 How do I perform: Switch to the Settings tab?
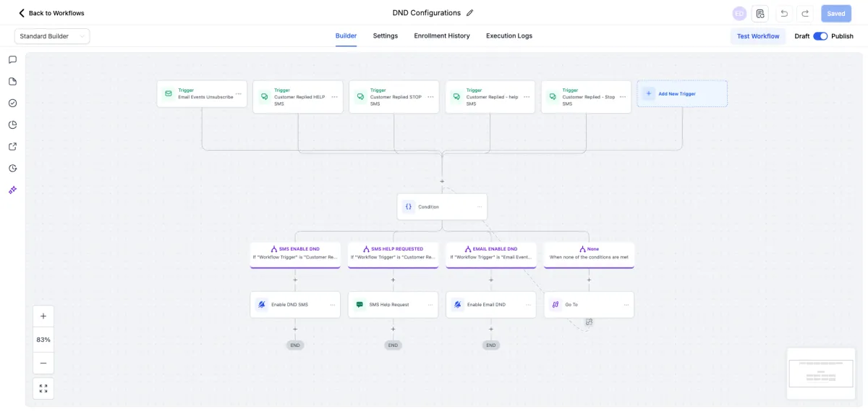click(x=386, y=36)
